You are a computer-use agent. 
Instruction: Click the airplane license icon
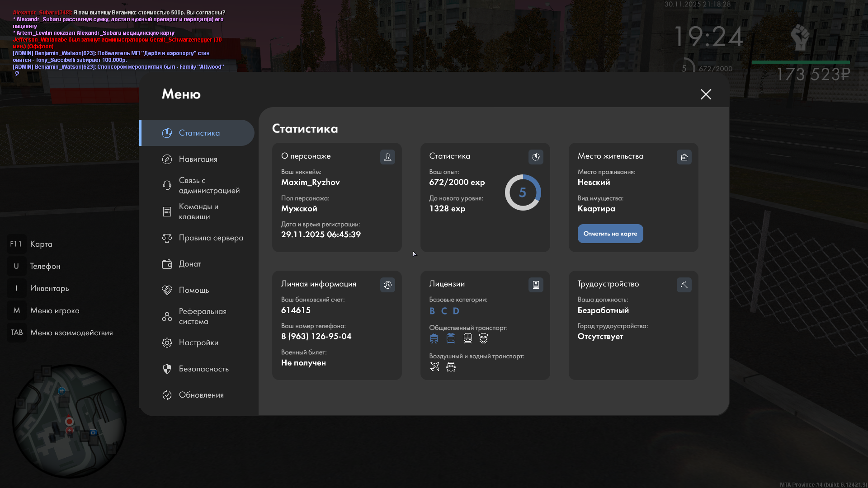point(434,366)
